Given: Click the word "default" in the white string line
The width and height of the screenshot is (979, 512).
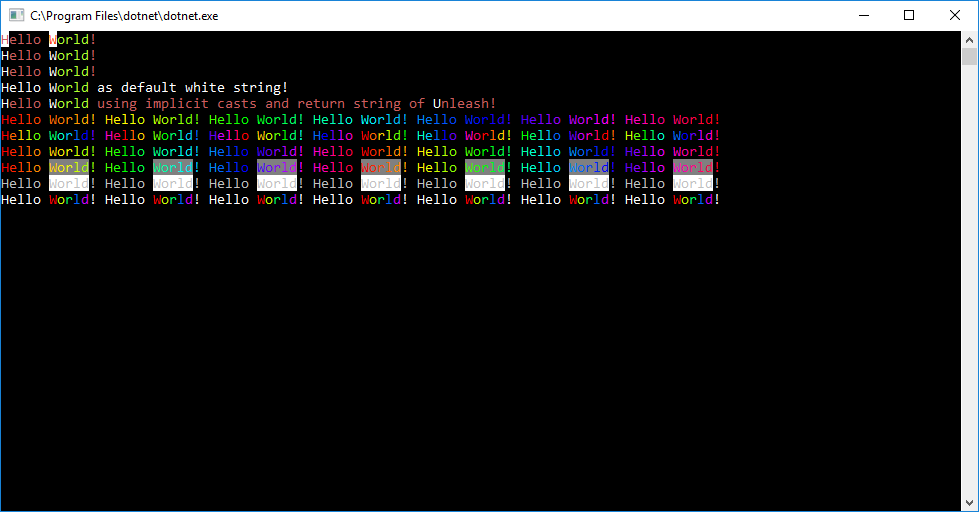Looking at the screenshot, I should coord(149,87).
